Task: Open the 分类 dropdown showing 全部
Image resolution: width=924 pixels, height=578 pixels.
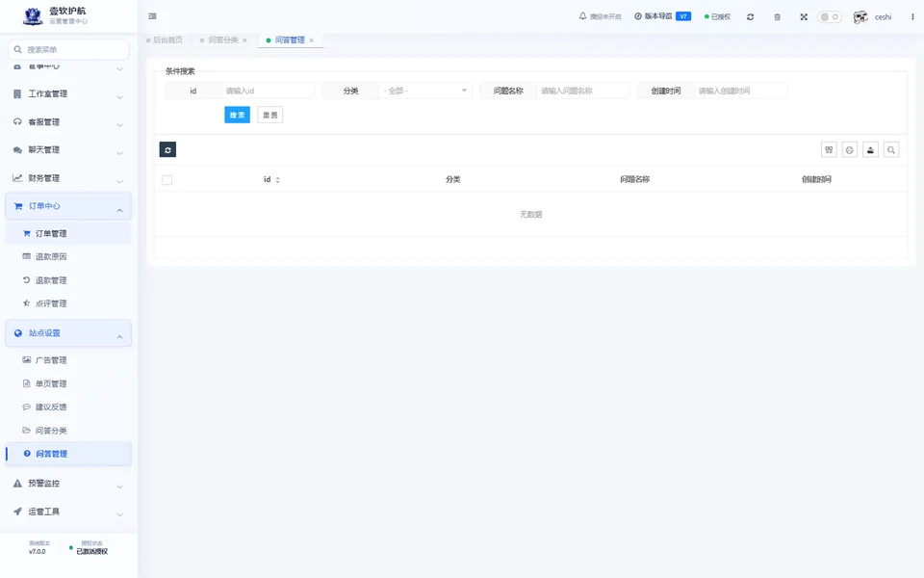Action: 424,91
